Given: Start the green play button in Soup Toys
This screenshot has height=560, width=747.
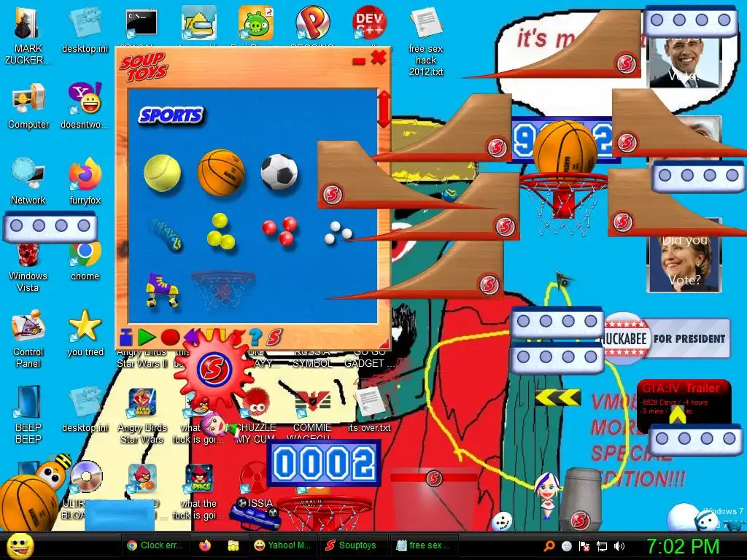Looking at the screenshot, I should (146, 337).
